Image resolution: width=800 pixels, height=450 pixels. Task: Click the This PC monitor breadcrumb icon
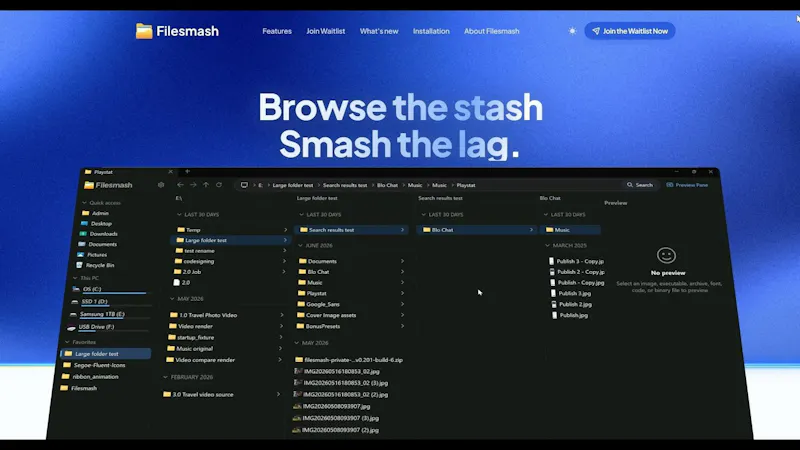[244, 185]
